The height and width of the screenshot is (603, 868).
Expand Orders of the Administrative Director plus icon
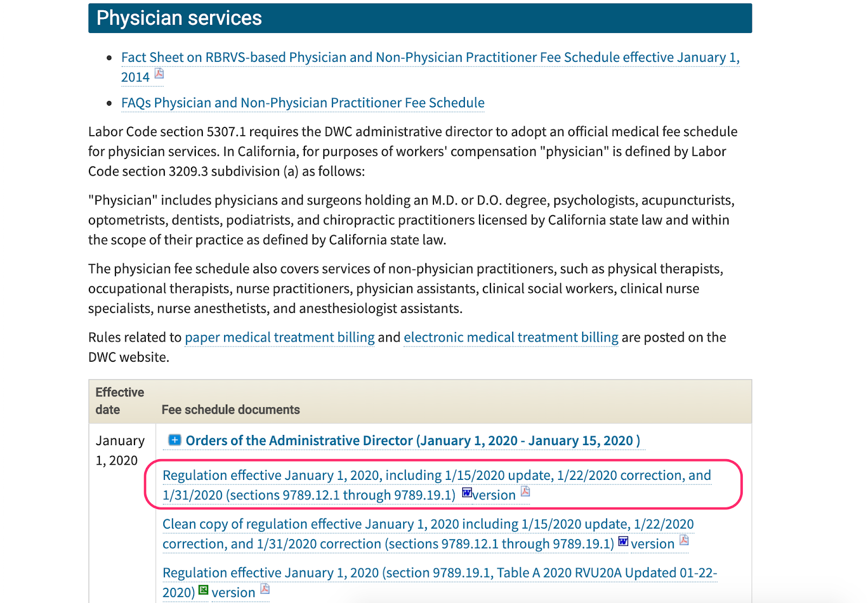click(174, 440)
